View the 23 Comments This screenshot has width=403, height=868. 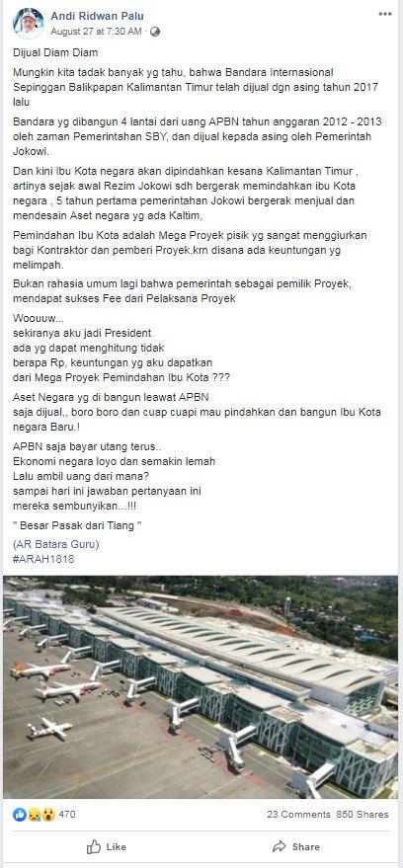[298, 815]
